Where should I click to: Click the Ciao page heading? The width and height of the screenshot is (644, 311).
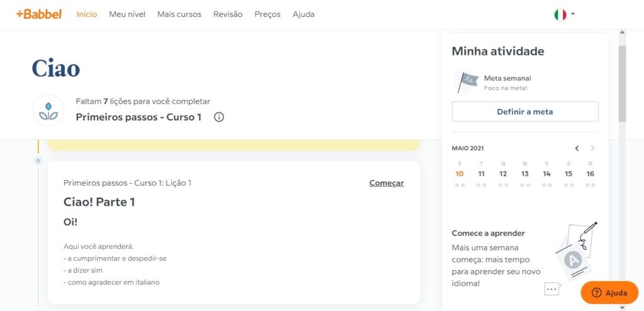(56, 68)
